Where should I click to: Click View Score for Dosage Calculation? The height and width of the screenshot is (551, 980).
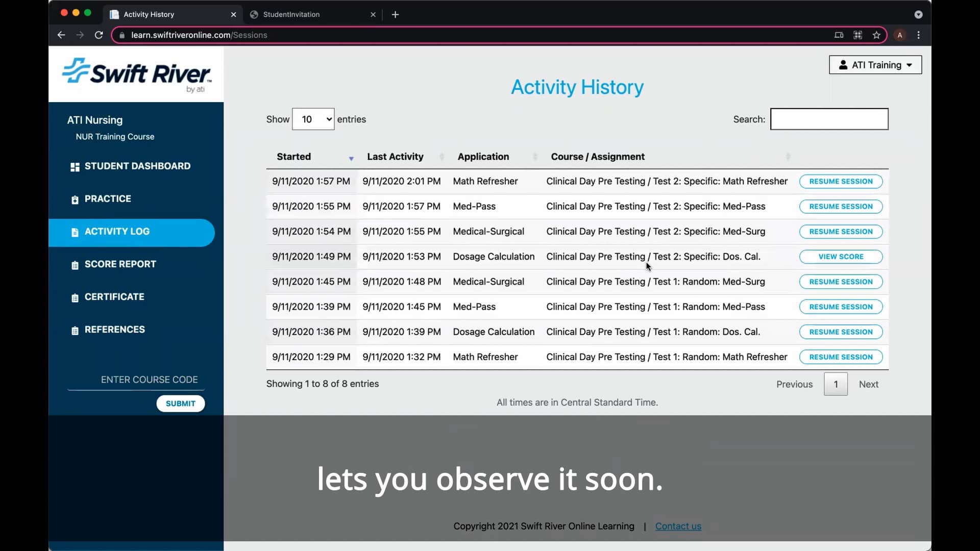point(840,257)
